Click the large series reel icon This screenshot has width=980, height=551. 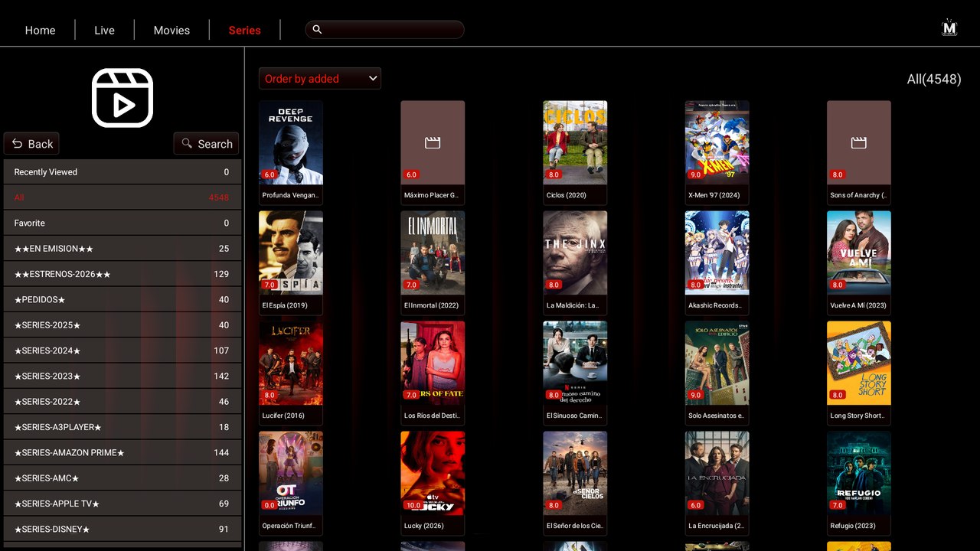click(122, 98)
